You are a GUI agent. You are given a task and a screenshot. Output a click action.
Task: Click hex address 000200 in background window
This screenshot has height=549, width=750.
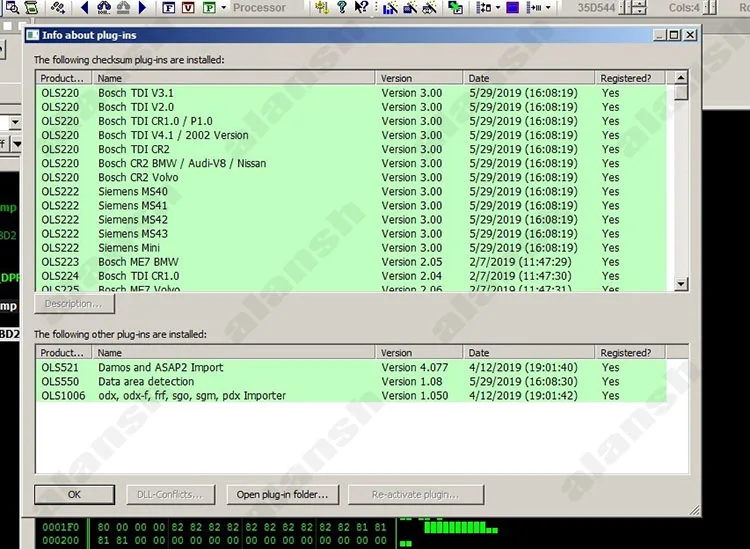point(60,540)
